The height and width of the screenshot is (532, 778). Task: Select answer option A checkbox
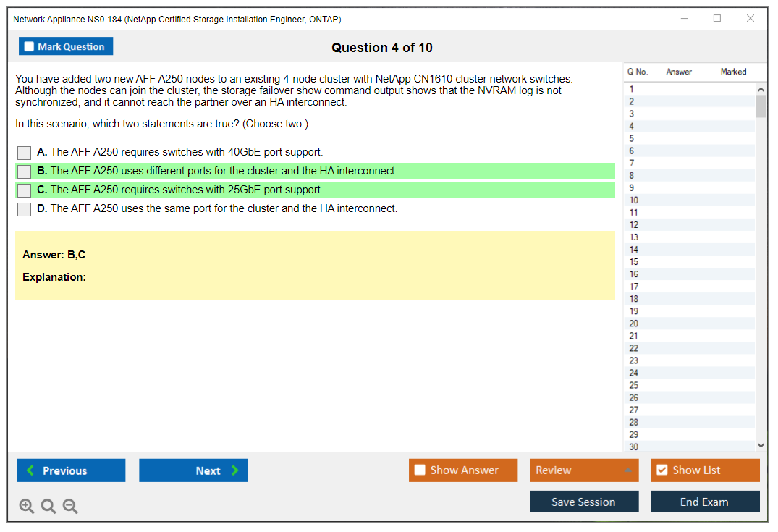pyautogui.click(x=25, y=153)
